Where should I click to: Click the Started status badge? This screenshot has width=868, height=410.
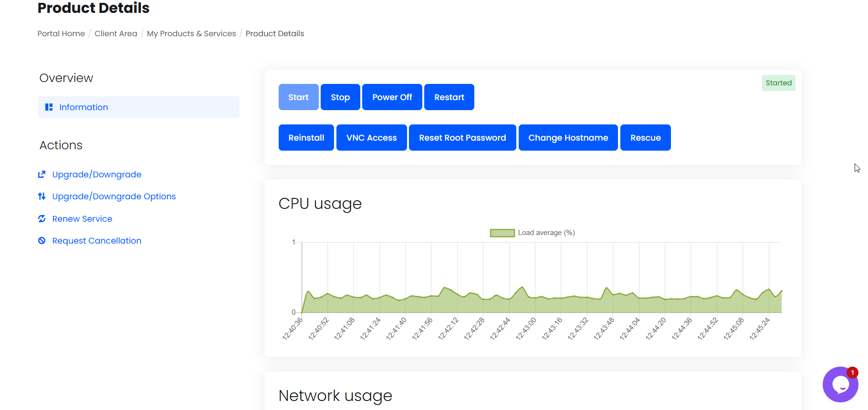778,83
